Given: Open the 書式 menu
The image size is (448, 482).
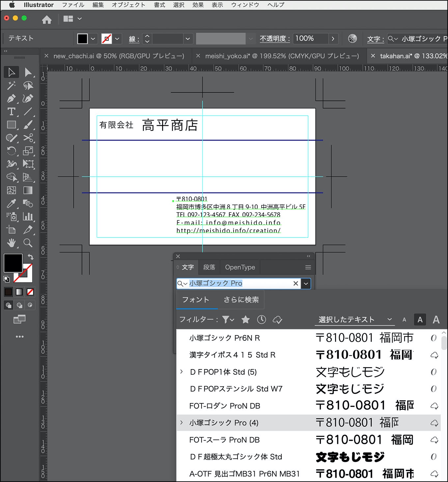Looking at the screenshot, I should pos(159,5).
